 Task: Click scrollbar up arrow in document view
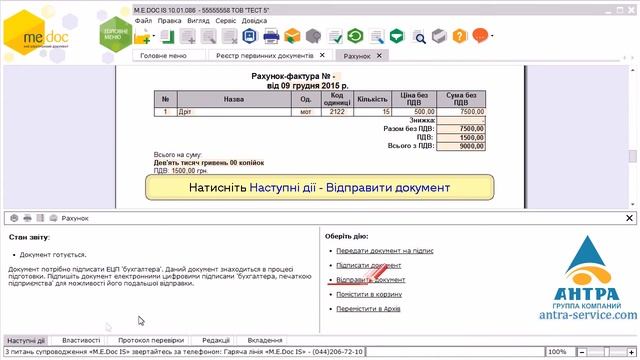633,70
